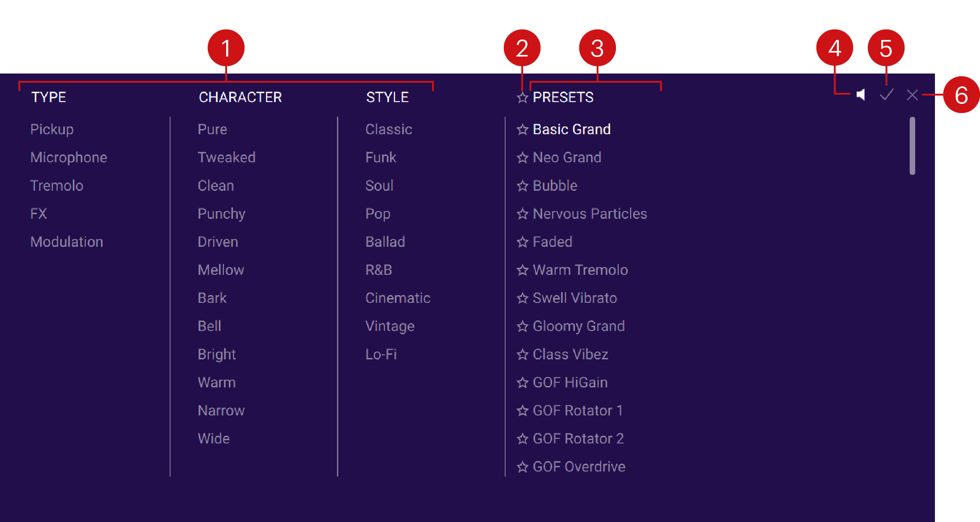Toggle favorite star for Class Vibez
980x522 pixels.
pos(522,355)
